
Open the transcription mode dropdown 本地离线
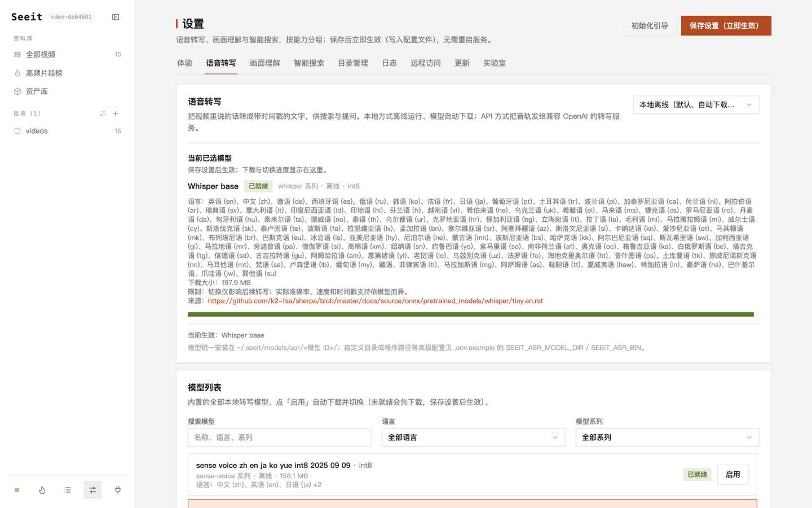click(696, 105)
